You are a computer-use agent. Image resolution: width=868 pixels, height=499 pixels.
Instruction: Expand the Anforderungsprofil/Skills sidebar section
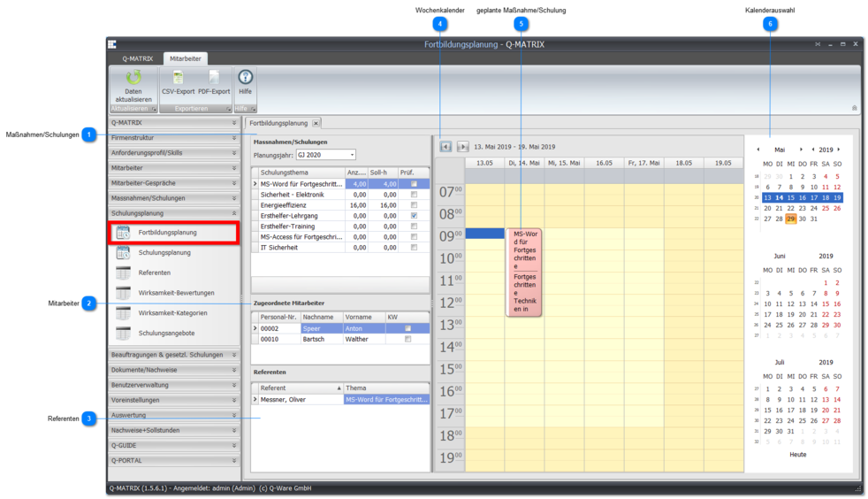[174, 153]
